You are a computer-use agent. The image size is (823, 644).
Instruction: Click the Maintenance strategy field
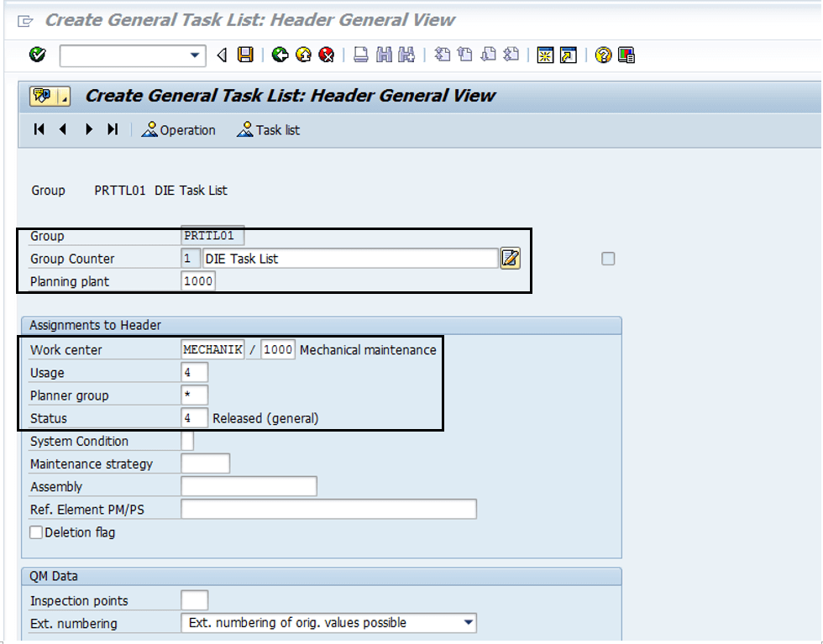point(205,463)
